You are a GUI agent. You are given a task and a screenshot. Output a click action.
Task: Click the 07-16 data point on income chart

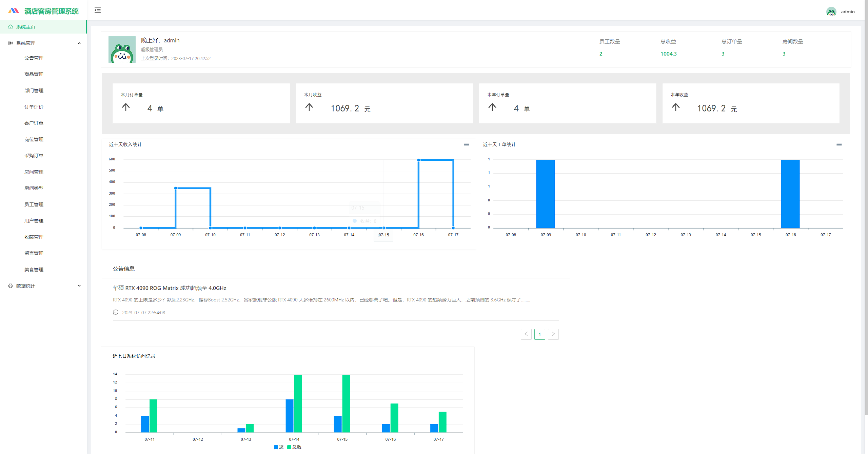pyautogui.click(x=418, y=160)
